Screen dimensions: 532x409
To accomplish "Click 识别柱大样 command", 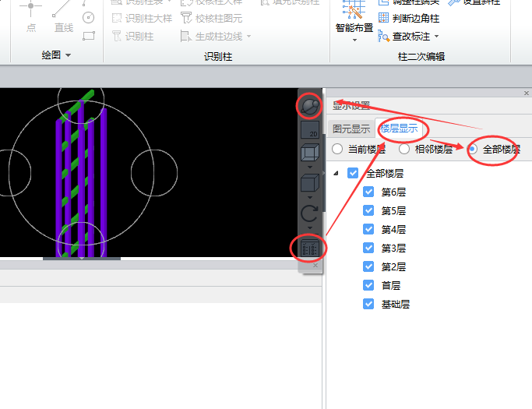I will pyautogui.click(x=143, y=18).
